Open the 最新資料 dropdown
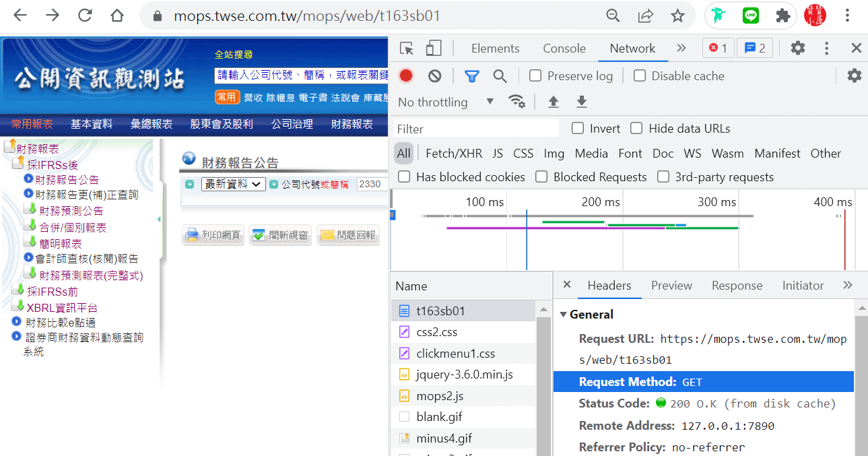 233,184
